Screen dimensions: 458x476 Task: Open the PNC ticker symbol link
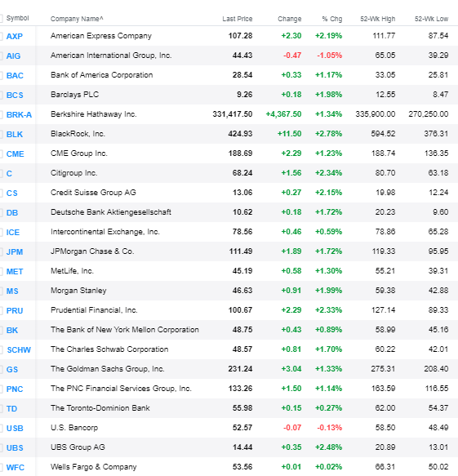tap(15, 389)
